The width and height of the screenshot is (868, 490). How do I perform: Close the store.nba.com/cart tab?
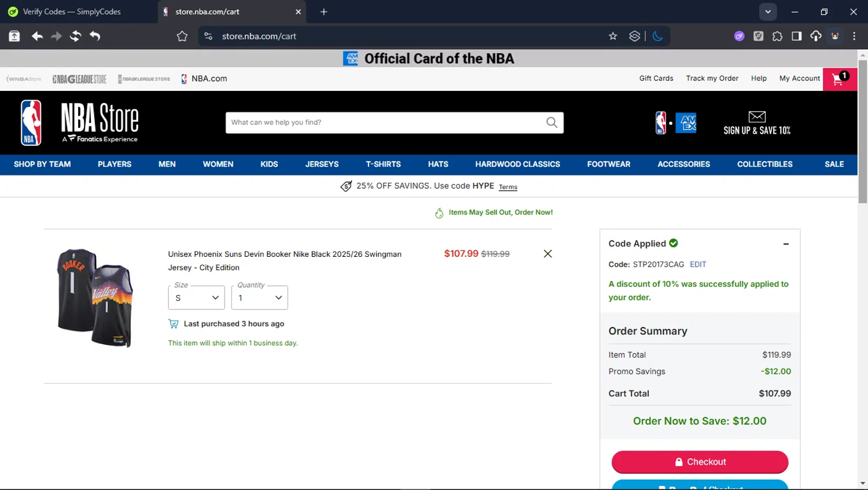(298, 12)
